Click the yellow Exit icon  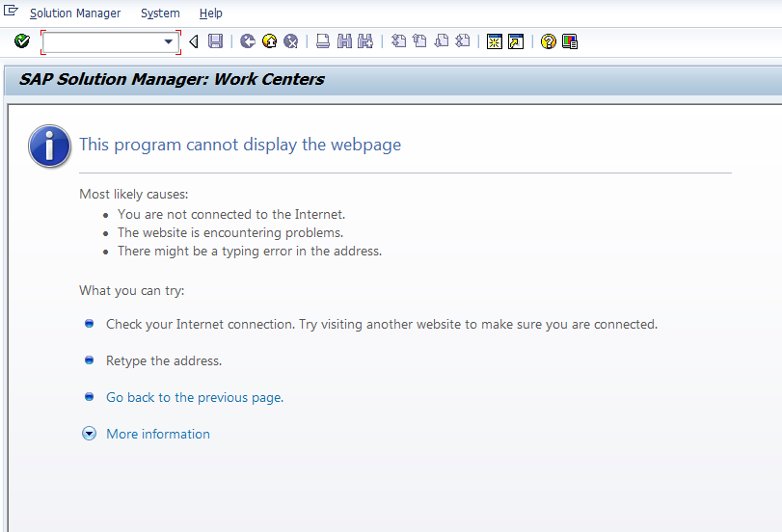point(269,41)
